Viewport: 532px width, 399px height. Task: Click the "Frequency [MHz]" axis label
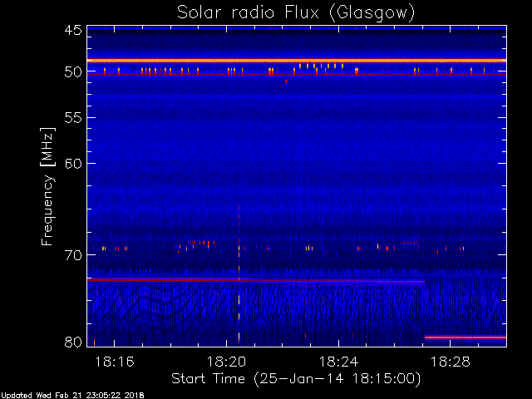[48, 186]
